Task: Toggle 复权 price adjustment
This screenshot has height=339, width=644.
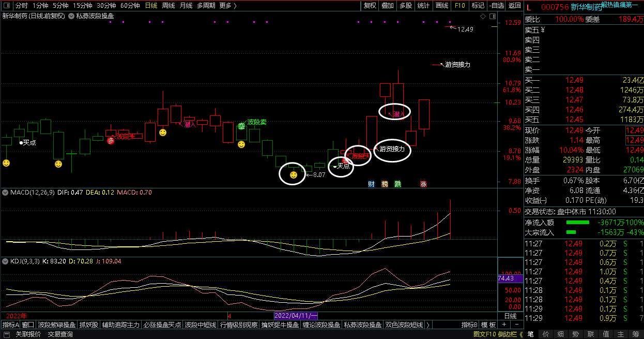Action: point(370,6)
